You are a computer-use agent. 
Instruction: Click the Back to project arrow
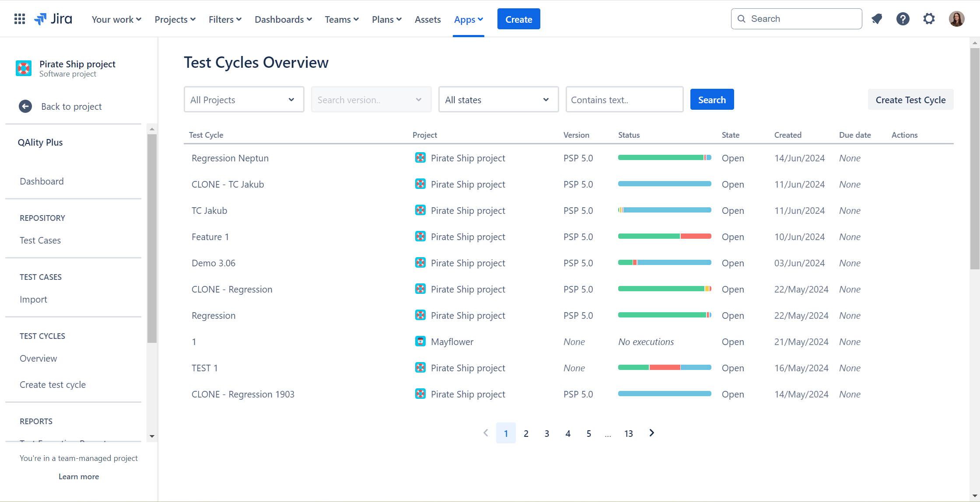pos(25,106)
